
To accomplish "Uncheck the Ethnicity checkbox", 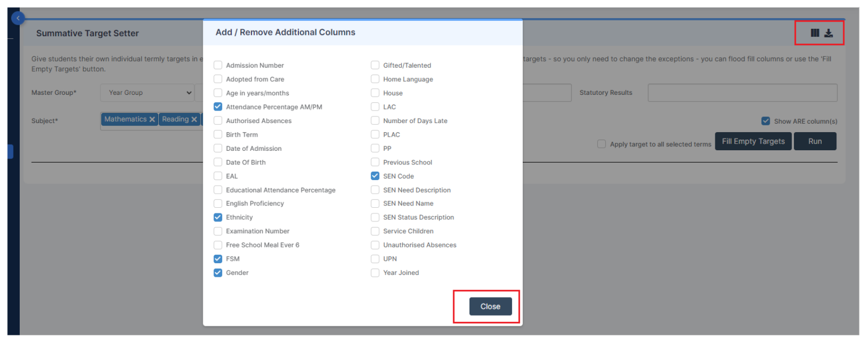I will pos(218,217).
